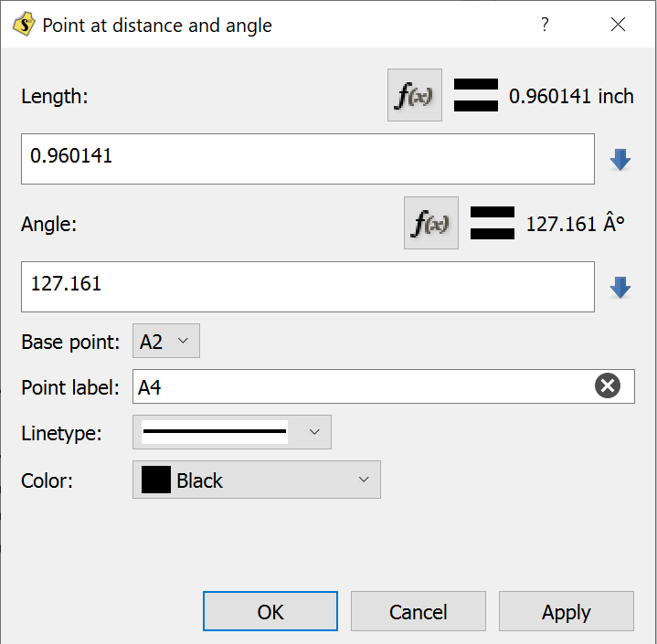Click the OK button
This screenshot has width=657, height=644.
[x=270, y=611]
